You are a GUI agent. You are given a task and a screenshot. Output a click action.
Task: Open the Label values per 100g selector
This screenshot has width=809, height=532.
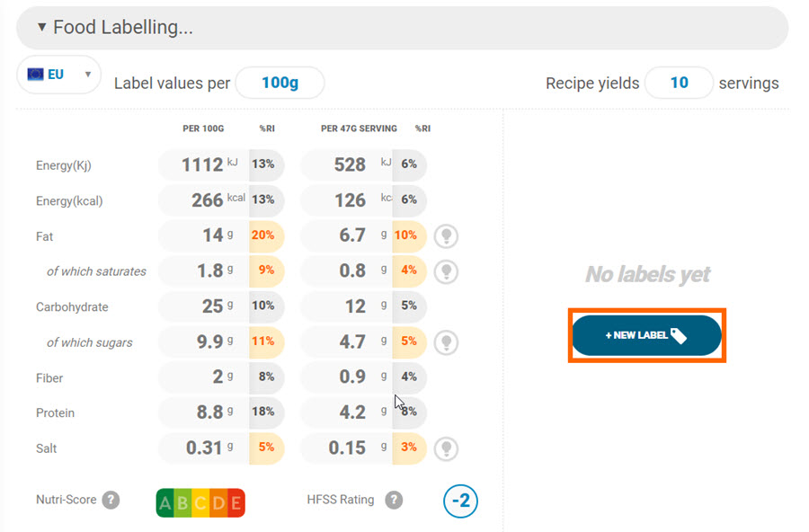(x=280, y=83)
